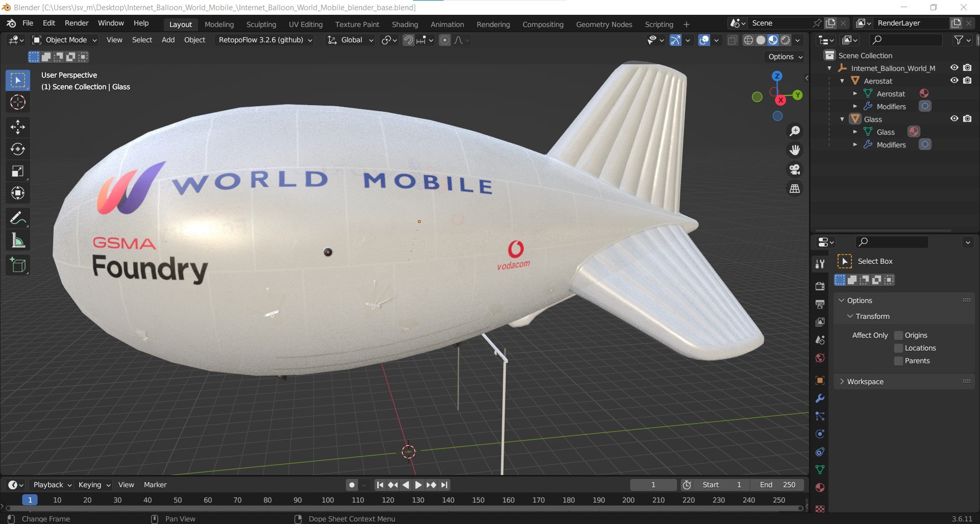Jump to the end frame
The height and width of the screenshot is (524, 980).
pos(444,485)
